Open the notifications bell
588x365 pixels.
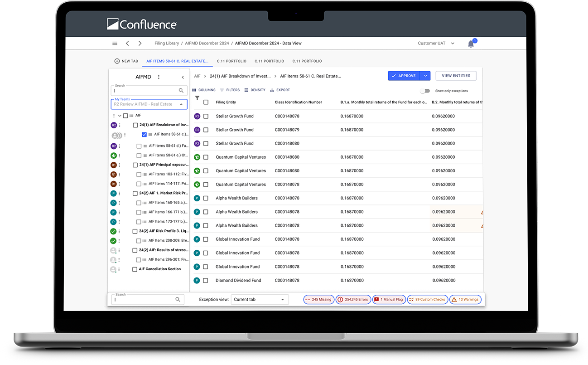471,44
